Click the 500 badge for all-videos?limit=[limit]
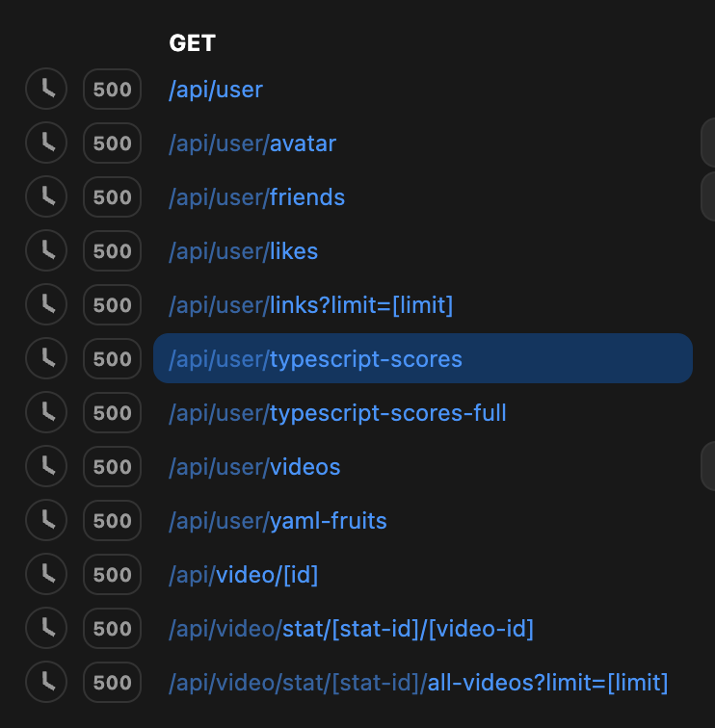Image resolution: width=715 pixels, height=728 pixels. tap(113, 683)
